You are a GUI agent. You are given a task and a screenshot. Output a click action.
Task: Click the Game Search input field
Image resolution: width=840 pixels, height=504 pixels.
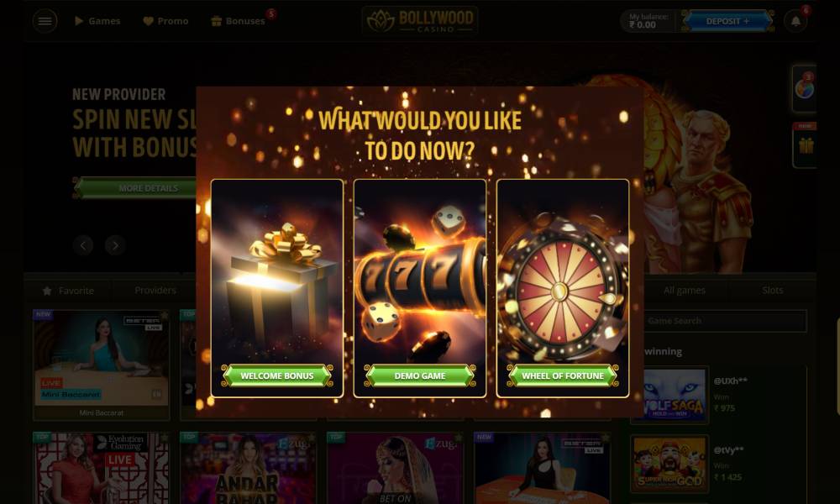coord(724,321)
